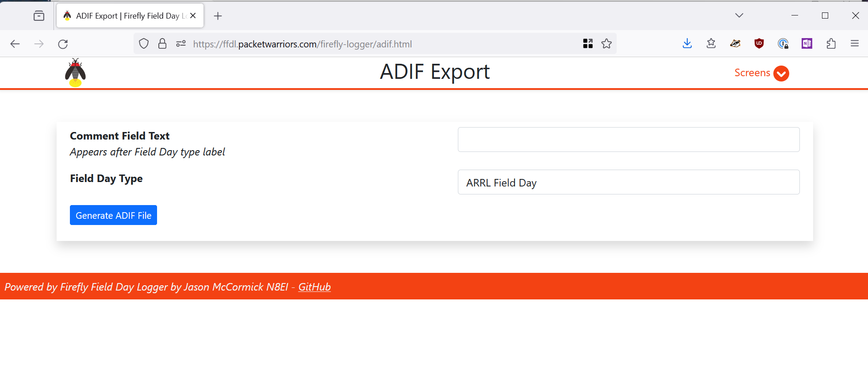Image resolution: width=868 pixels, height=388 pixels.
Task: Click the Firefly logo icon
Action: [x=75, y=73]
